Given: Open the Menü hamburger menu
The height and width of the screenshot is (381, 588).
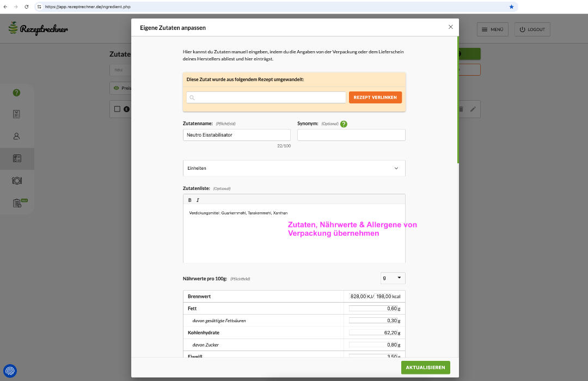Looking at the screenshot, I should [492, 29].
